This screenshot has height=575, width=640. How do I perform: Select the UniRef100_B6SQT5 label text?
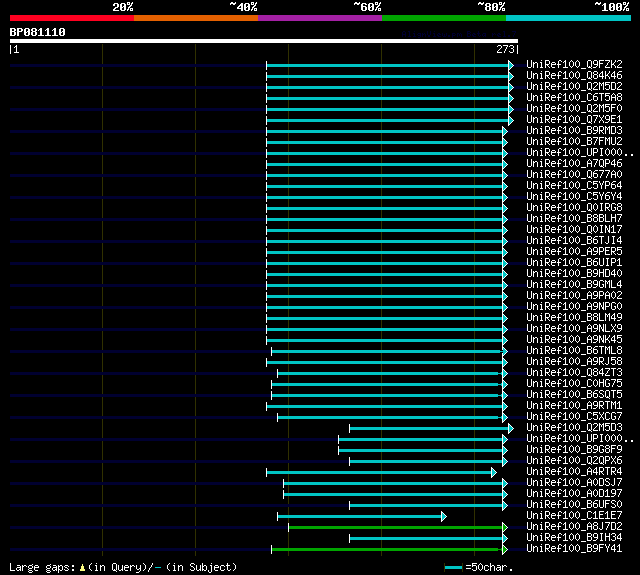pos(574,395)
